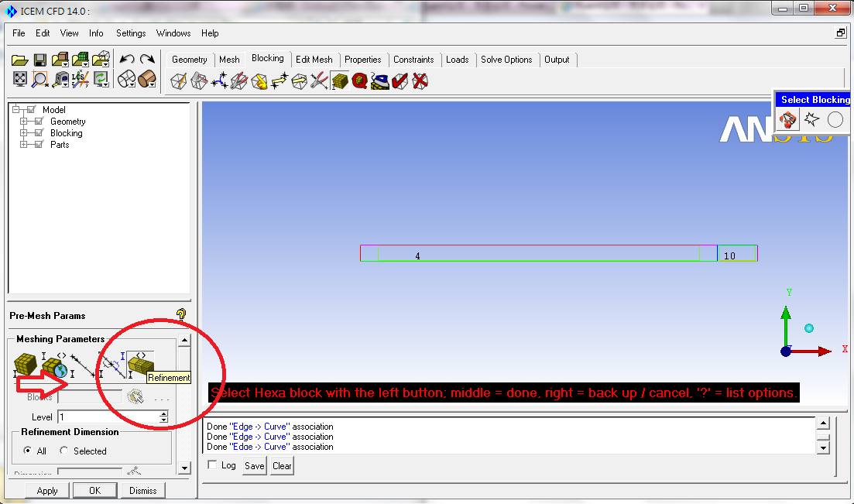Click the yellow help question mark icon
Screen dimensions: 854x504
(x=180, y=314)
